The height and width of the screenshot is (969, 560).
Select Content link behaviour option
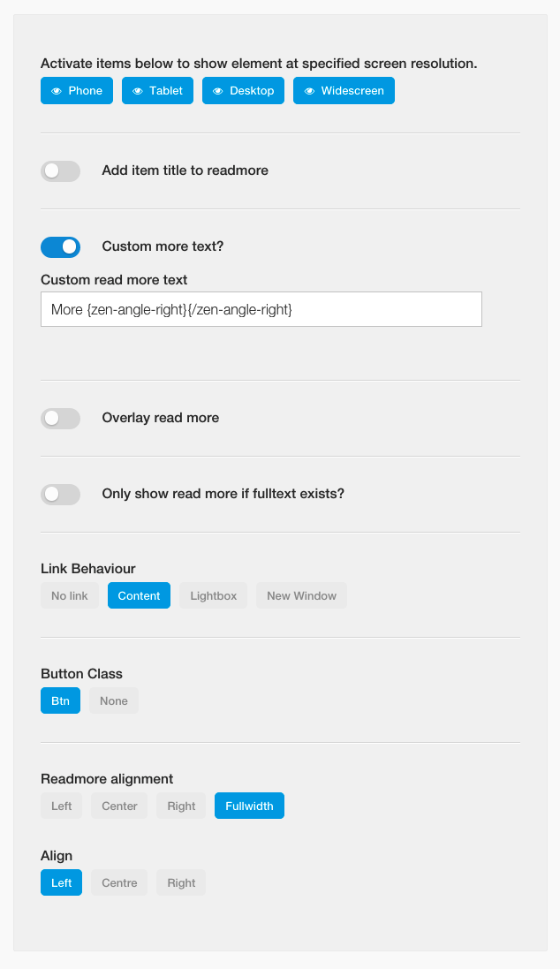[139, 595]
